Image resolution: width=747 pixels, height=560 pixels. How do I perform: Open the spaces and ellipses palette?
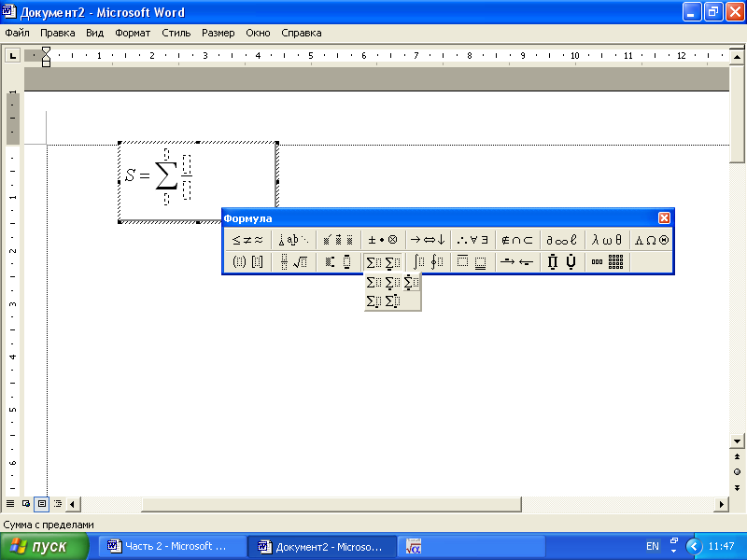293,240
